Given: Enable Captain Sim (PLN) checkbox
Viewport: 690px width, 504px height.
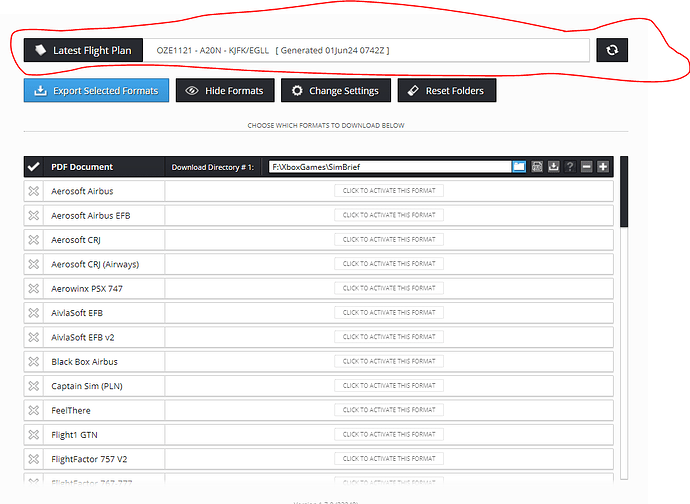Looking at the screenshot, I should pyautogui.click(x=33, y=386).
